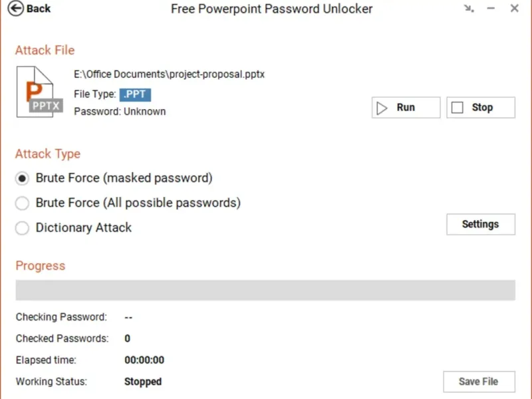
Task: Click the Stop button label
Action: pos(482,108)
